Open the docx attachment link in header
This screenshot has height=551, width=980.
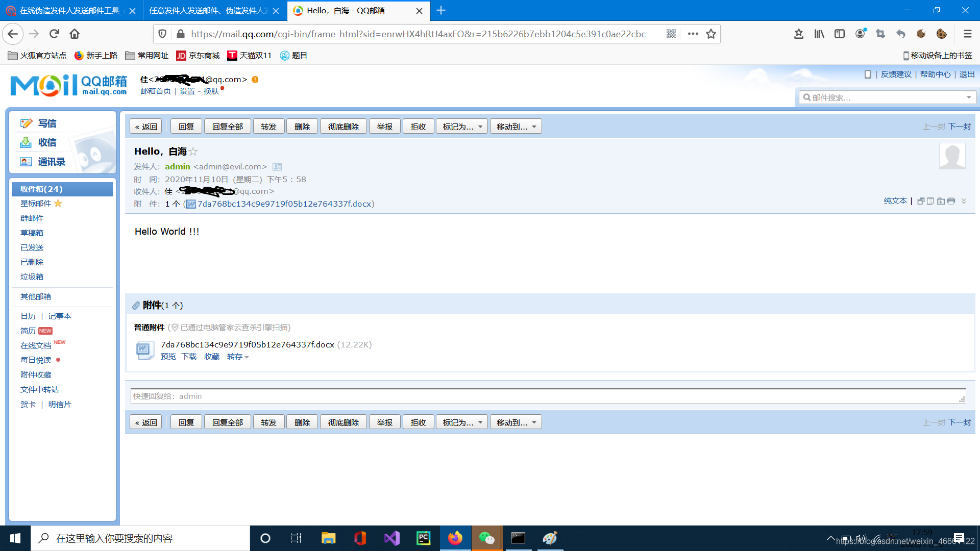pyautogui.click(x=284, y=204)
